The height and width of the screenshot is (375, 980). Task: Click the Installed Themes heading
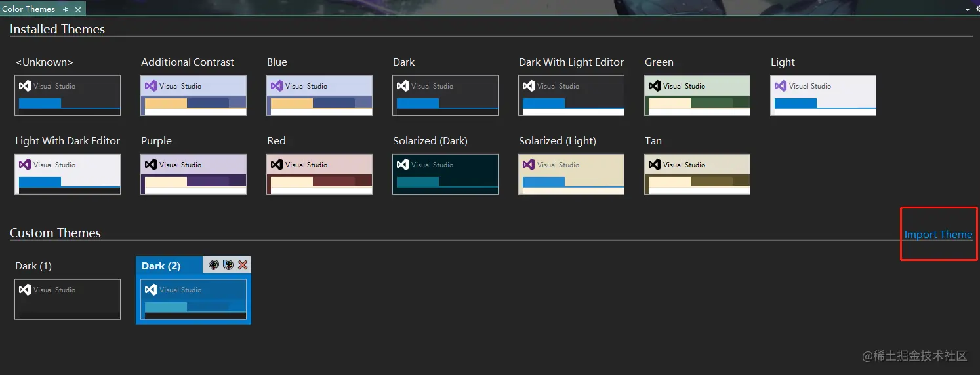coord(57,30)
